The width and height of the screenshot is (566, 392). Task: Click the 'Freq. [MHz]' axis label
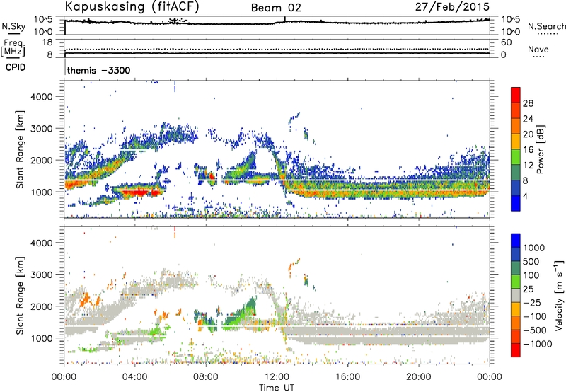click(14, 48)
